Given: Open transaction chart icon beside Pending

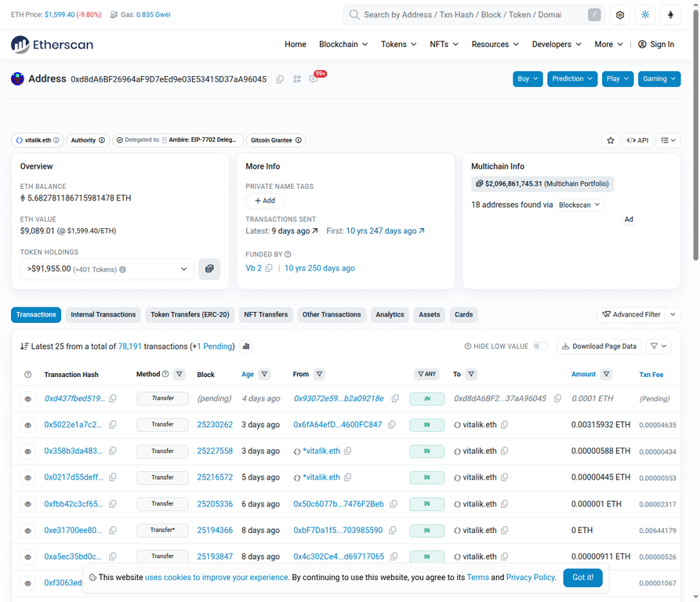Looking at the screenshot, I should pos(246,346).
